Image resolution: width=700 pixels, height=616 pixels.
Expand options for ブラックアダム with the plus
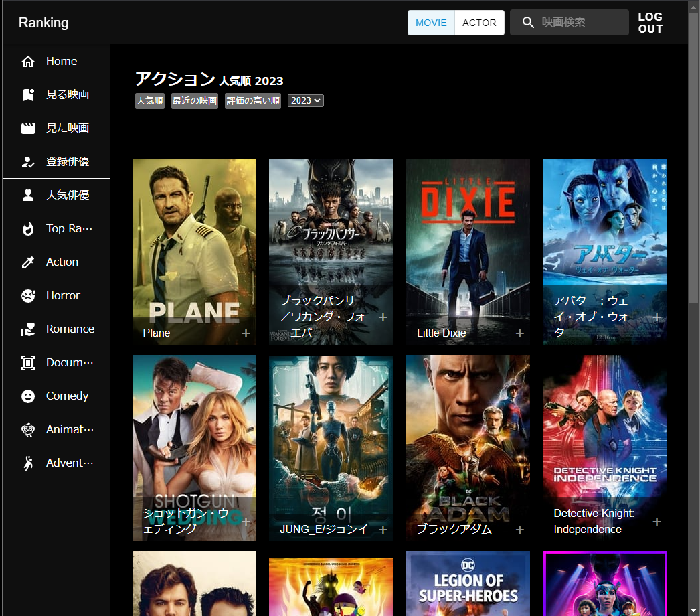519,529
